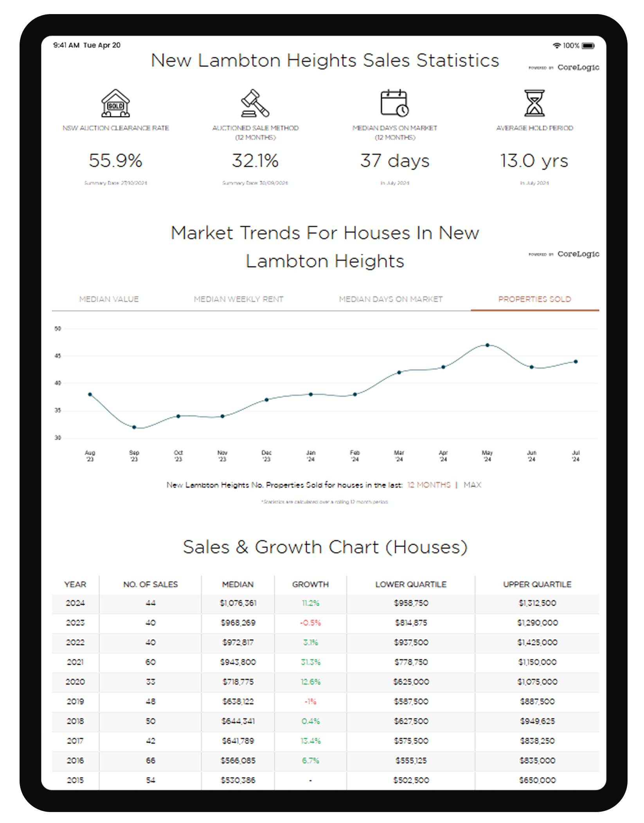644x823 pixels.
Task: Click the auction gavel icon
Action: 255,103
